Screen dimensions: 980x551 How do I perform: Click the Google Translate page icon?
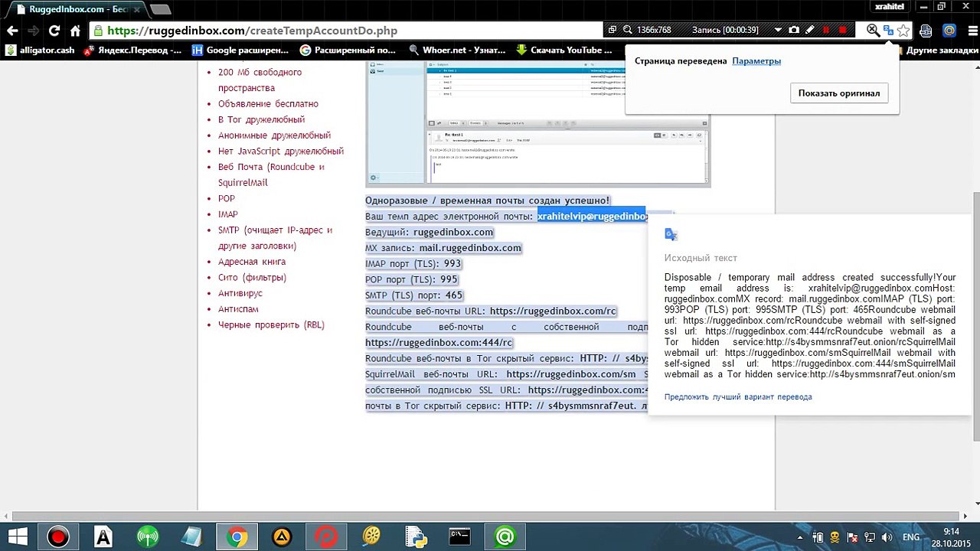coord(888,31)
